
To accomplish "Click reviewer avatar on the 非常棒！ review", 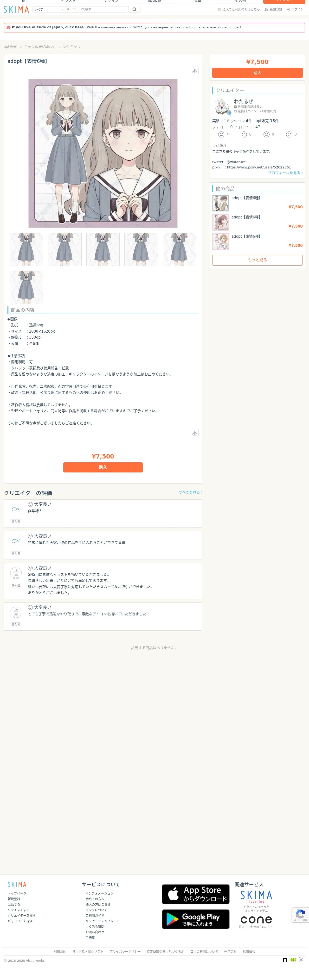I will 16,509.
